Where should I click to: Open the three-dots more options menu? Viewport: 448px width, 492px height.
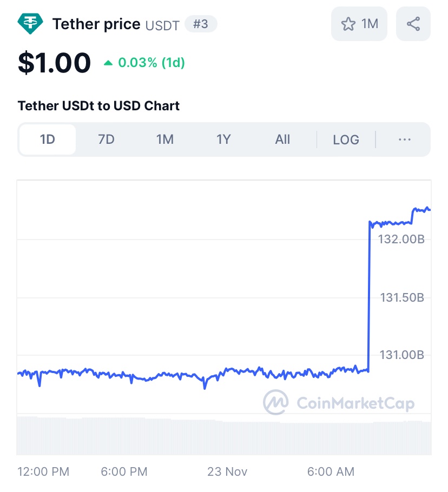pyautogui.click(x=404, y=139)
